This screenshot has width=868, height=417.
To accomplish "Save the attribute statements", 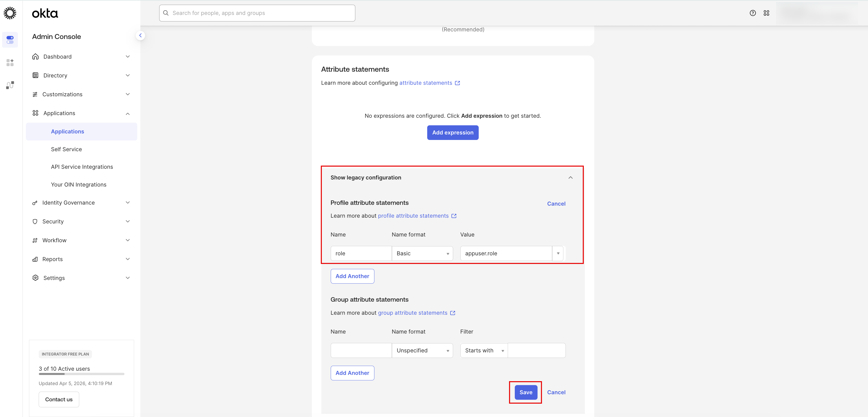I will tap(526, 392).
